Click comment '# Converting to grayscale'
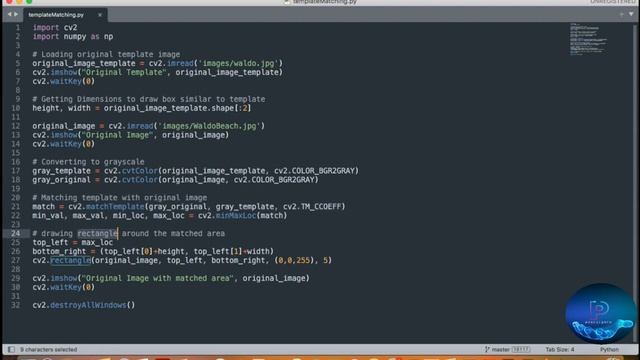Viewport: 640px width, 360px height. (x=88, y=162)
